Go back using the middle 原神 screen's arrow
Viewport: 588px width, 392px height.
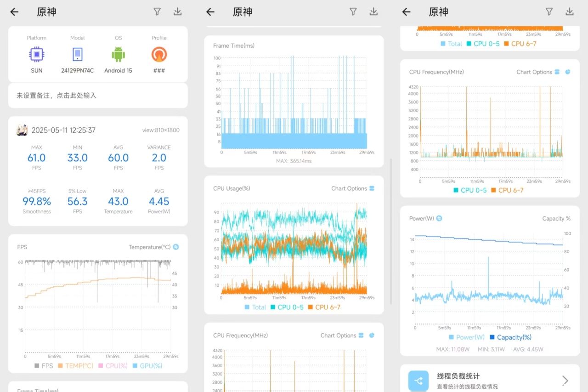tap(210, 12)
